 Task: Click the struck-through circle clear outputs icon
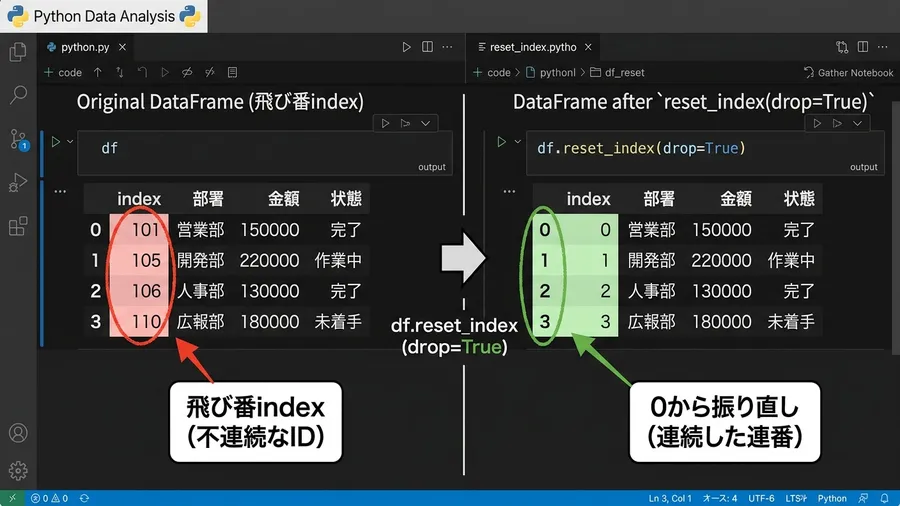(187, 72)
